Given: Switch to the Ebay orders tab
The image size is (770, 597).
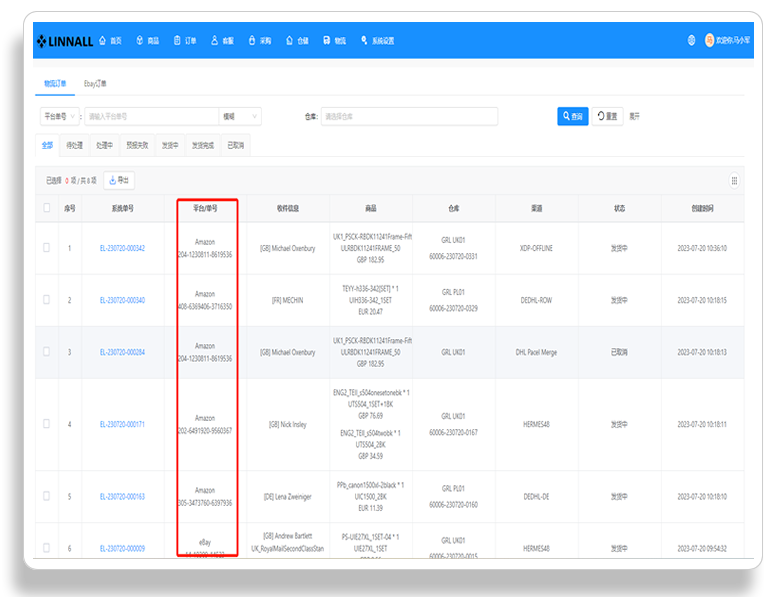Looking at the screenshot, I should click(x=95, y=83).
